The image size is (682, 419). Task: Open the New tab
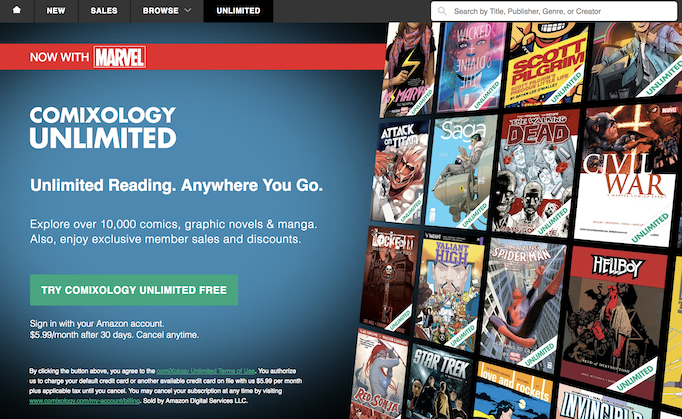pos(56,10)
